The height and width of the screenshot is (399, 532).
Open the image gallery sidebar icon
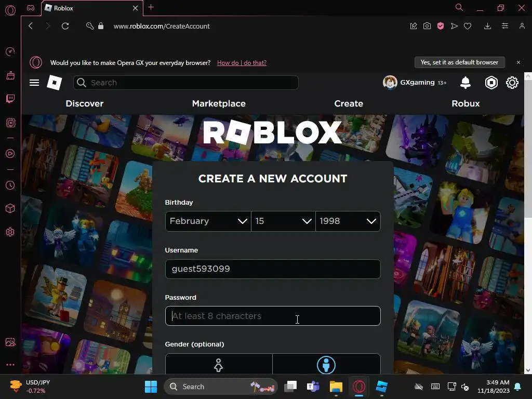pyautogui.click(x=10, y=342)
